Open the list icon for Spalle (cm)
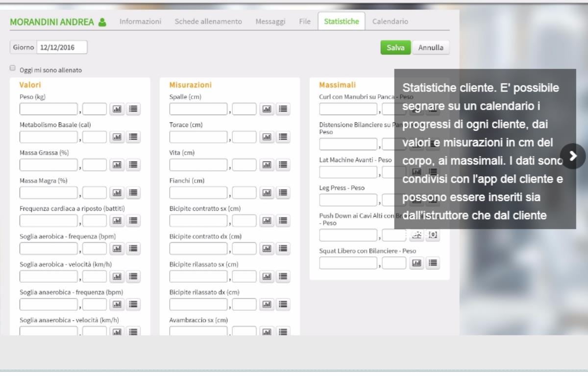 pos(283,109)
